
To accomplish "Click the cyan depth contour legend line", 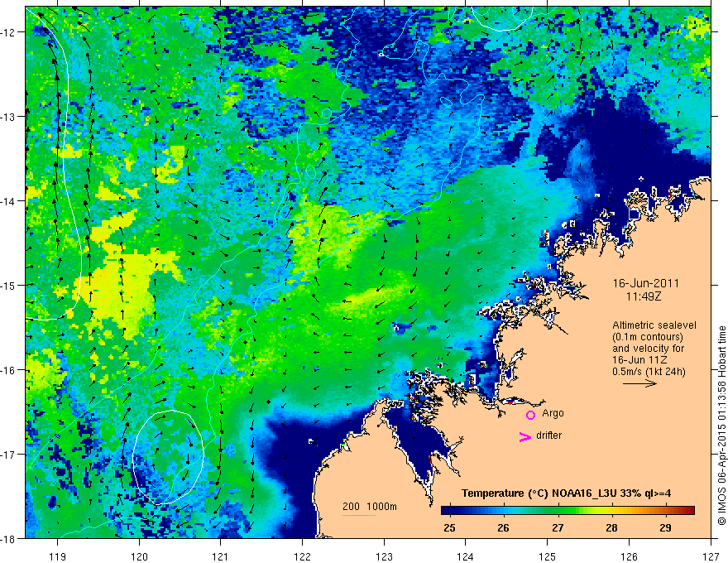I will (359, 515).
